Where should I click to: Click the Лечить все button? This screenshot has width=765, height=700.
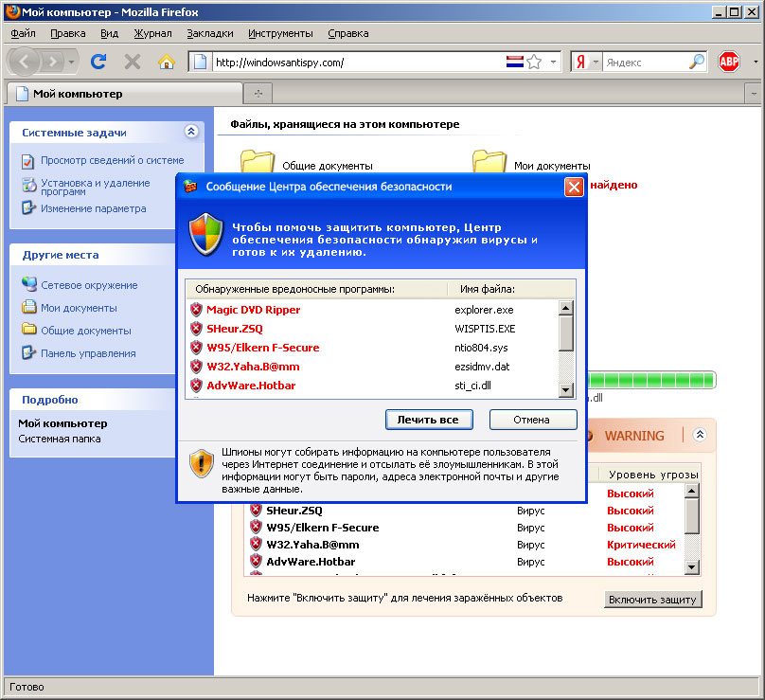click(429, 420)
